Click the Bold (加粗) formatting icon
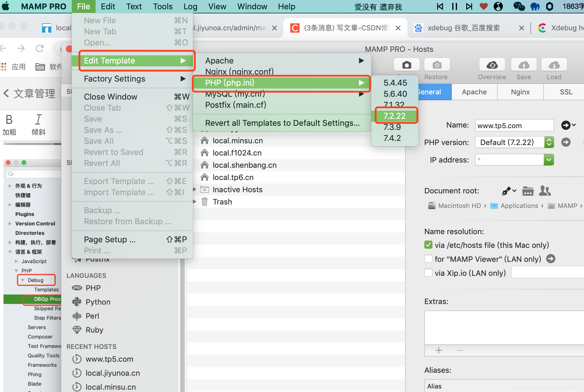The height and width of the screenshot is (392, 584). coord(9,120)
